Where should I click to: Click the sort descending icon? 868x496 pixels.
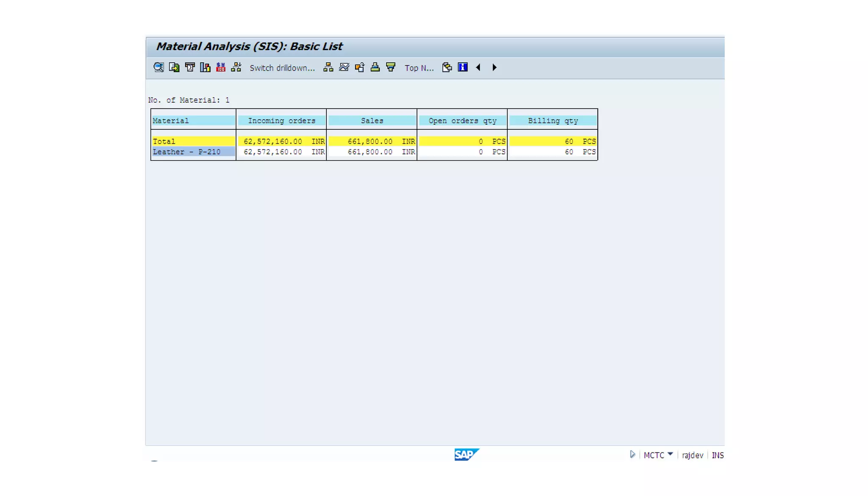pyautogui.click(x=391, y=67)
